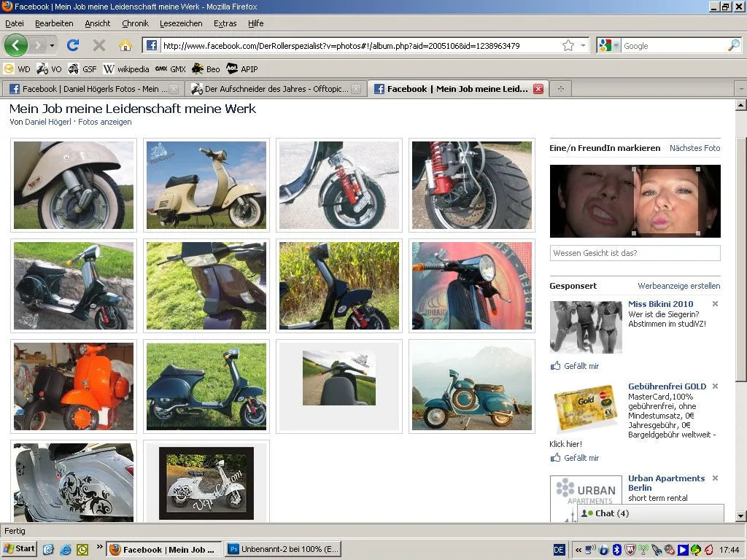Reload the page with the refresh icon
This screenshot has height=560, width=747.
(73, 45)
